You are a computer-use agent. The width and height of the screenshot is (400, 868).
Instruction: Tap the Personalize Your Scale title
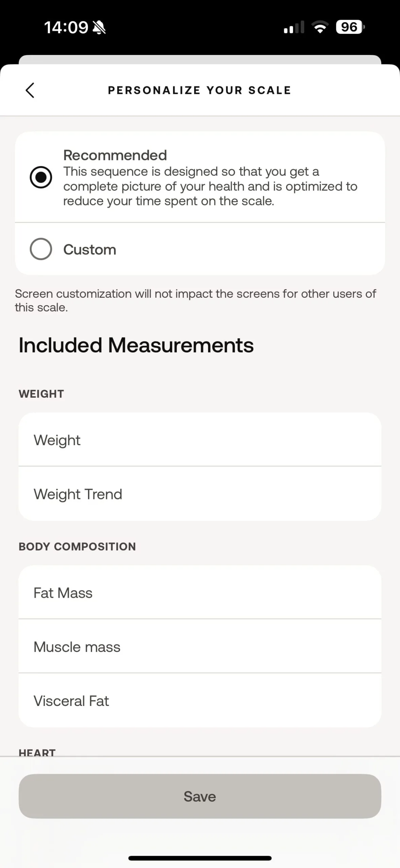[x=199, y=91]
